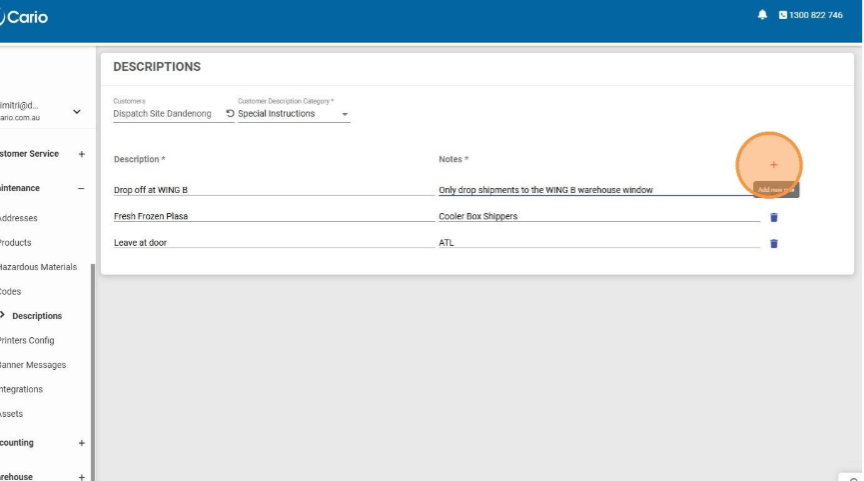This screenshot has width=864, height=481.
Task: Expand the Accounting menu section
Action: click(81, 443)
